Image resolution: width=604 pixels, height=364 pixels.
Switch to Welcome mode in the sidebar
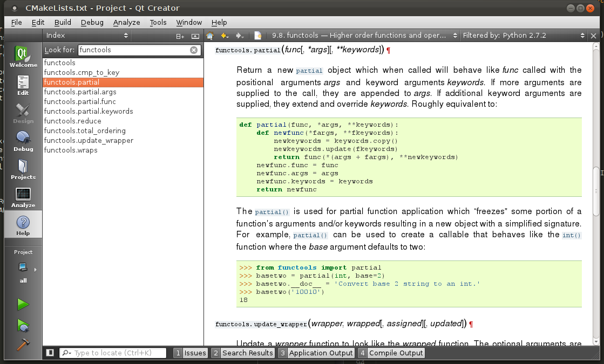[x=23, y=57]
